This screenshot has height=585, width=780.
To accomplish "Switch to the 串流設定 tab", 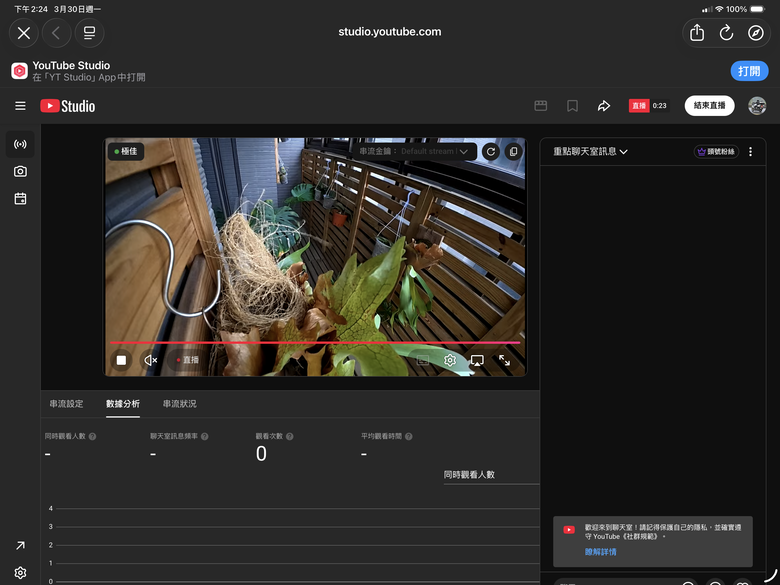I will point(66,404).
